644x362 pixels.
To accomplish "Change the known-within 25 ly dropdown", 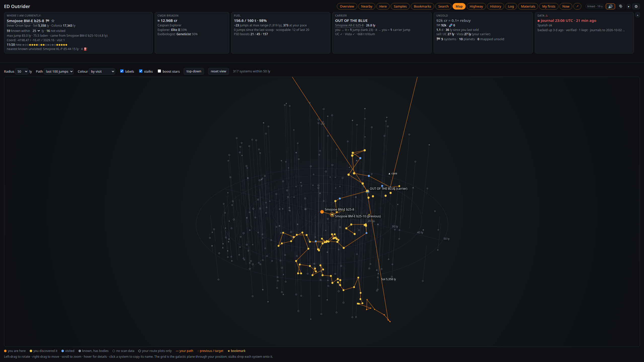I will [36, 31].
